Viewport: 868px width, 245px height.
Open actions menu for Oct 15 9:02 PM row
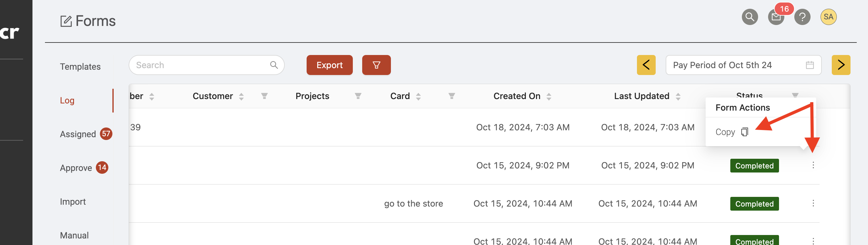[813, 165]
